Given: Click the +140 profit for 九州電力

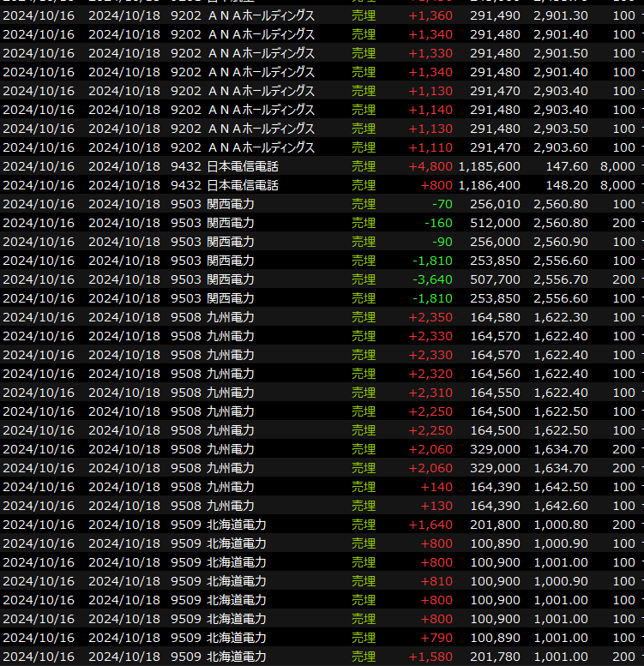Looking at the screenshot, I should [437, 487].
